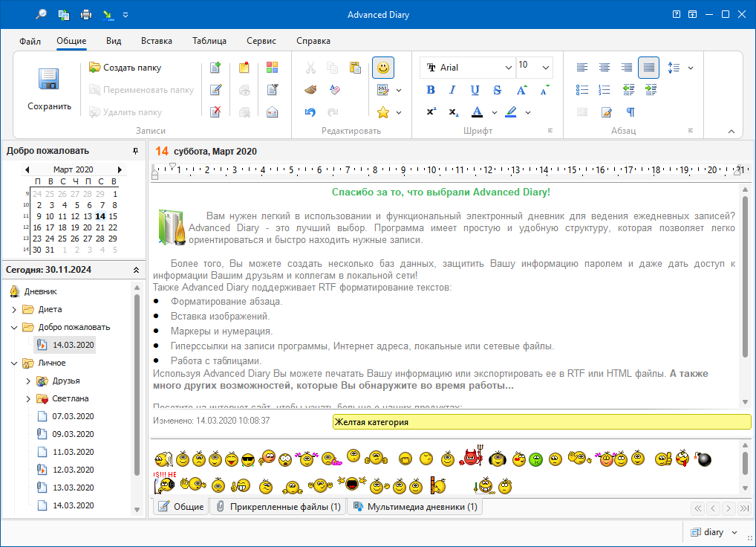Toggle Strikethrough formatting

(x=497, y=90)
